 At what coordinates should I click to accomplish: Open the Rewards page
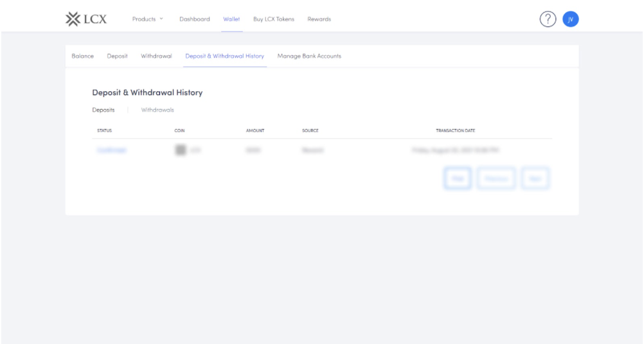[x=319, y=19]
